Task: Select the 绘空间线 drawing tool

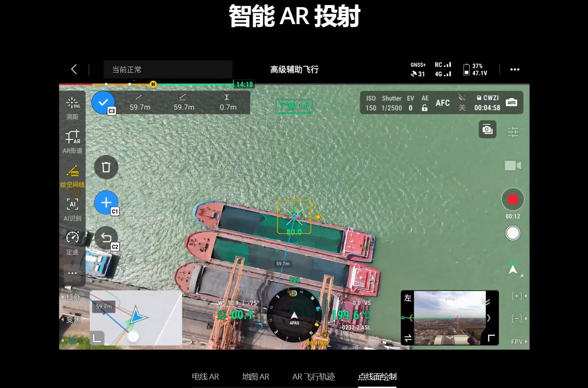Action: pos(72,175)
